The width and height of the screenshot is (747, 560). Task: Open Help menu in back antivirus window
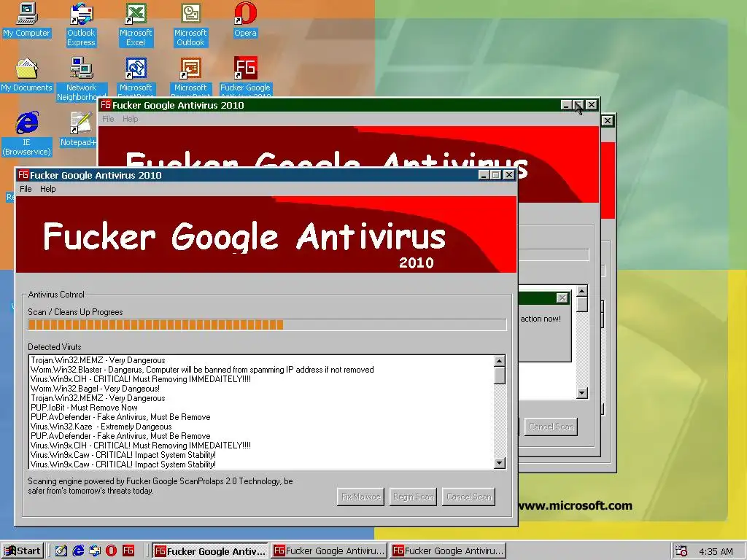point(130,119)
